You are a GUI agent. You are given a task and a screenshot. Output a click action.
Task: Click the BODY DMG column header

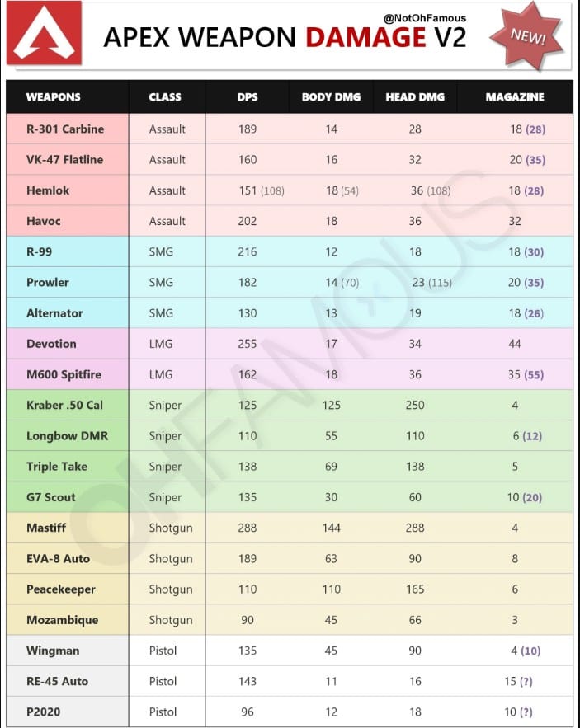pos(331,97)
